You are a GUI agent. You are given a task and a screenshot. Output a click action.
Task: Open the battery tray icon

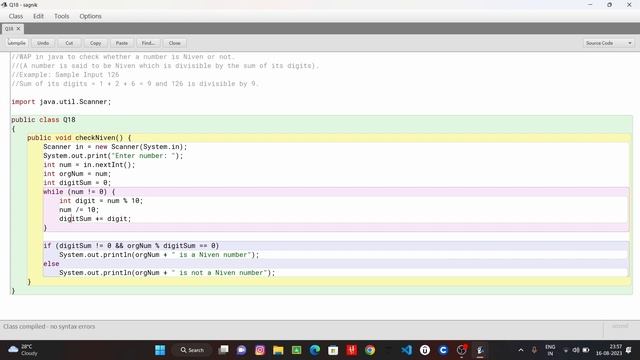[586, 350]
